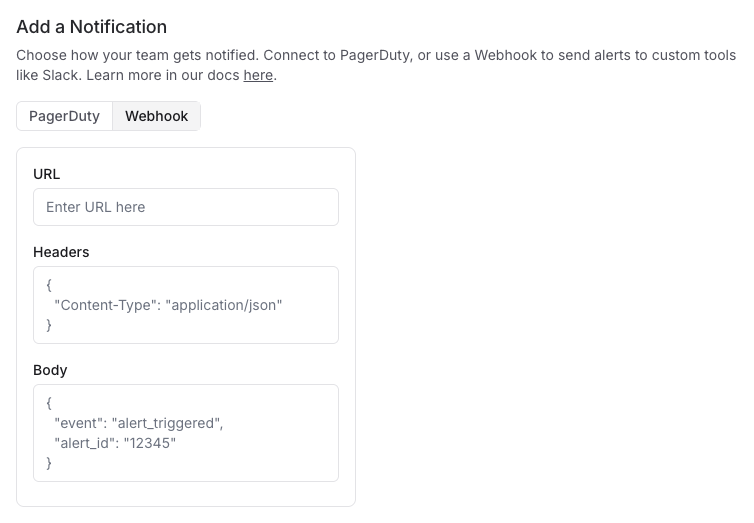The height and width of the screenshot is (523, 754).
Task: Open the docs link labeled 'here'
Action: pyautogui.click(x=258, y=75)
